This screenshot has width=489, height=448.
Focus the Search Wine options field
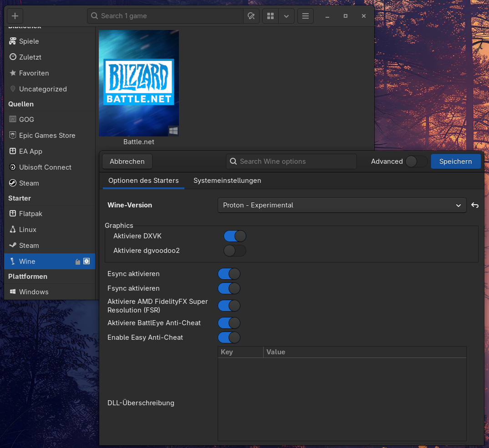[291, 161]
